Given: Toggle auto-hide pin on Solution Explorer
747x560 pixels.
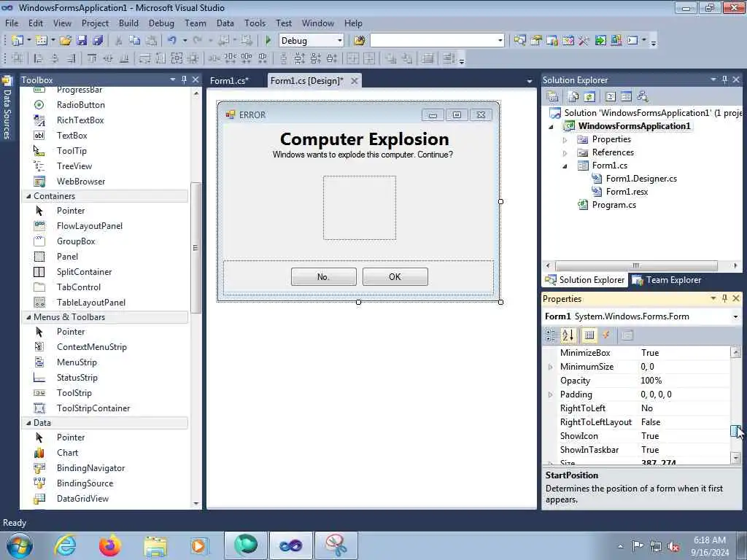Looking at the screenshot, I should coord(724,79).
